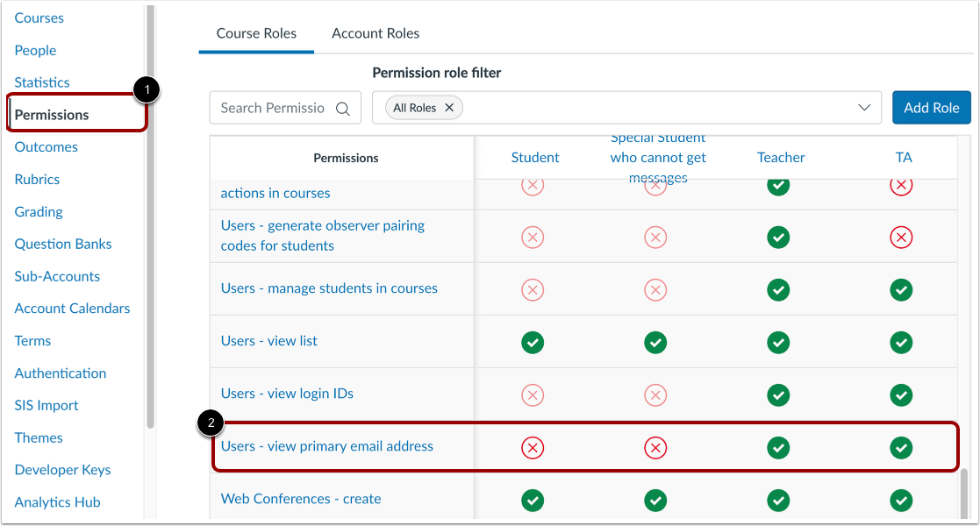Click the TA checkmark for Web Conferences - create
Screen dimensions: 980x526
coord(901,499)
